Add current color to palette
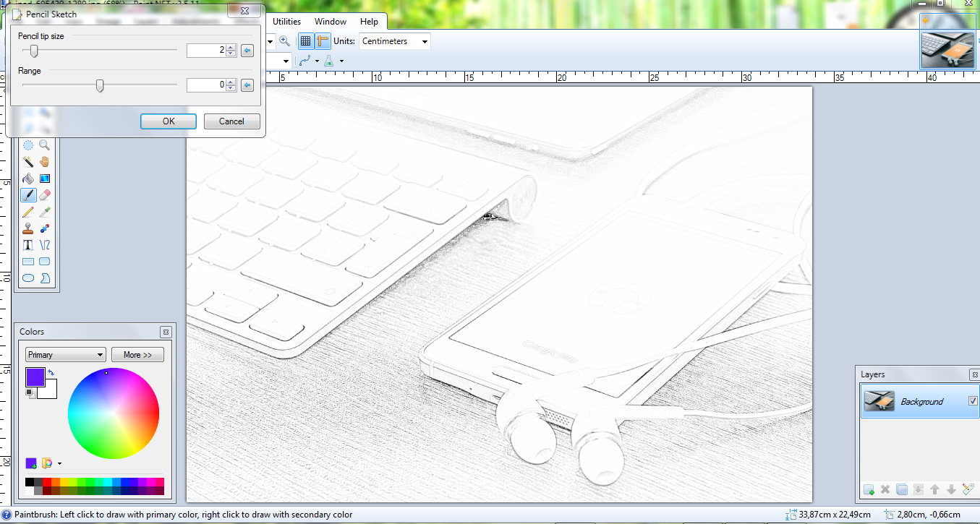The image size is (980, 524). 31,463
